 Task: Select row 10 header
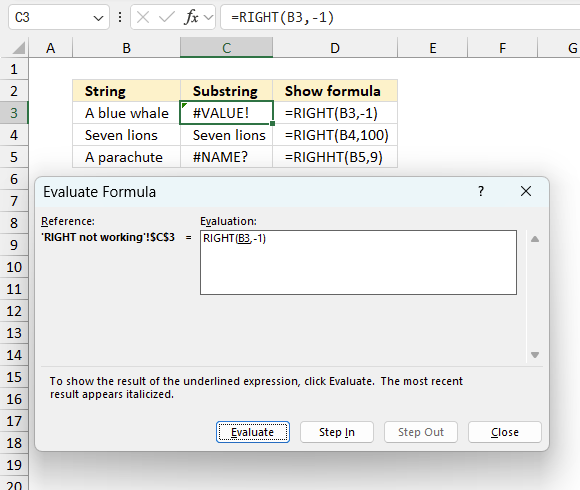click(x=14, y=267)
